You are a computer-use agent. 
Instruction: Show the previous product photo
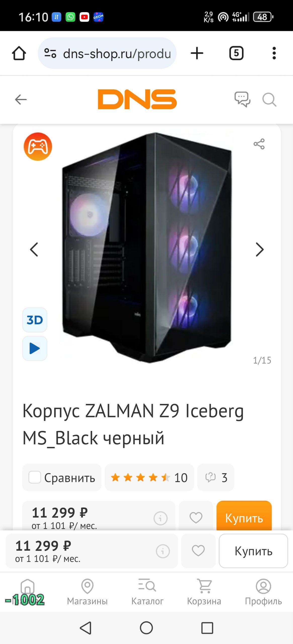[x=34, y=250]
